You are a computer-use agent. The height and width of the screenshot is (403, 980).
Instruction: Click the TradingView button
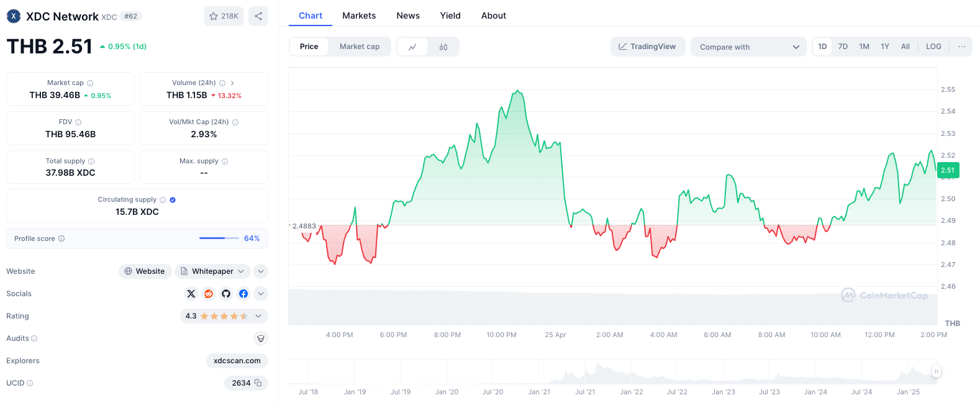(x=647, y=47)
